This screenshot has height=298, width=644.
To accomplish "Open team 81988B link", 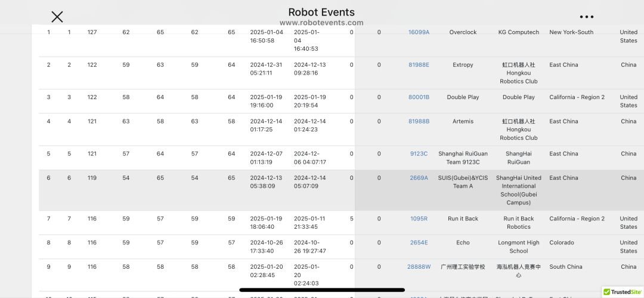I will tap(419, 121).
